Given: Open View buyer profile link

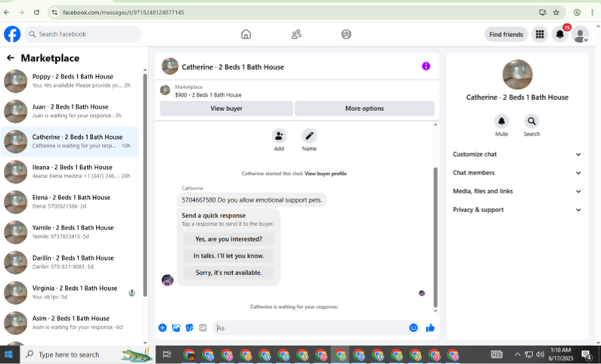Looking at the screenshot, I should click(x=325, y=174).
